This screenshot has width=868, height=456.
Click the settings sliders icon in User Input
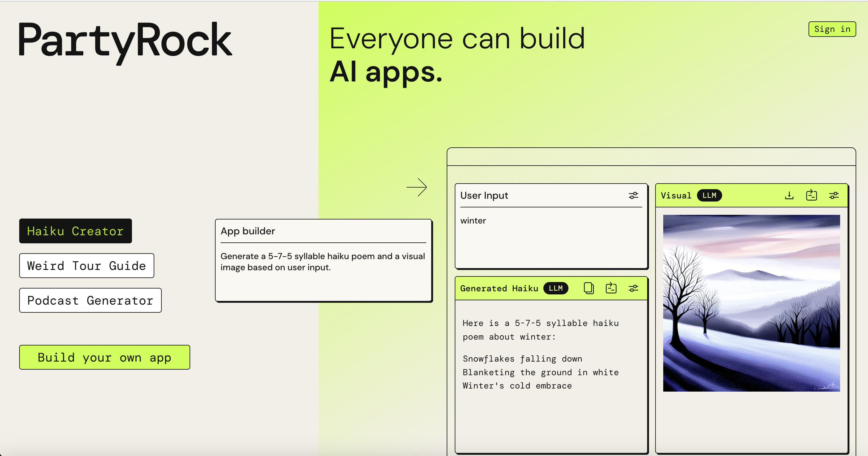click(633, 195)
